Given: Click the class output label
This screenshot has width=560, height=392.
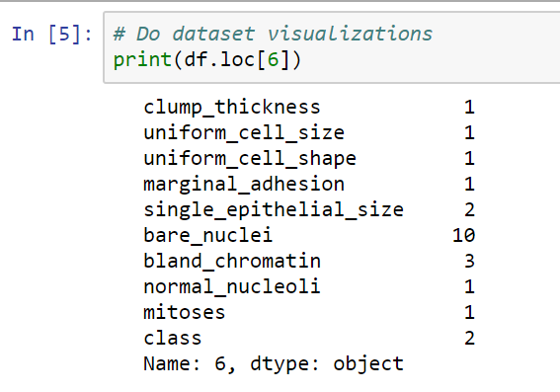Looking at the screenshot, I should (x=173, y=338).
